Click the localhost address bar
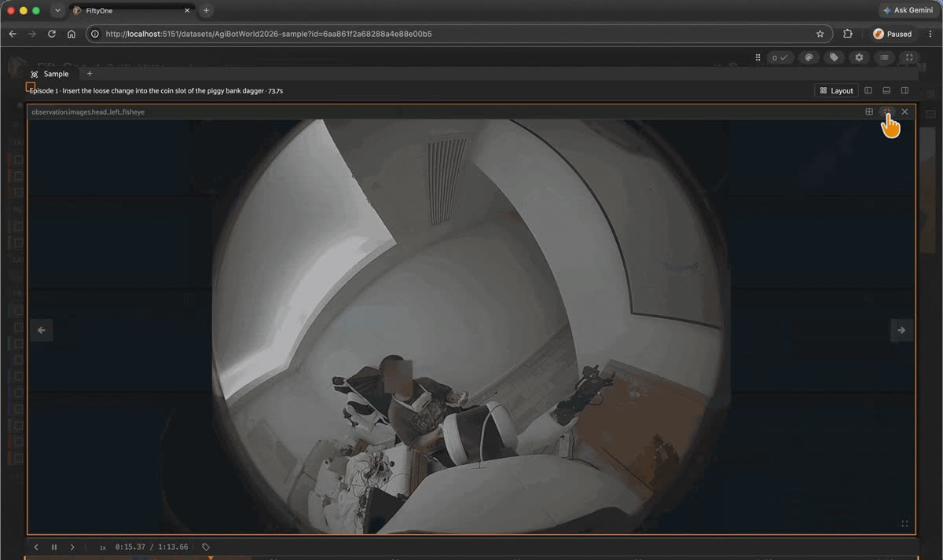Image resolution: width=943 pixels, height=560 pixels. click(458, 34)
